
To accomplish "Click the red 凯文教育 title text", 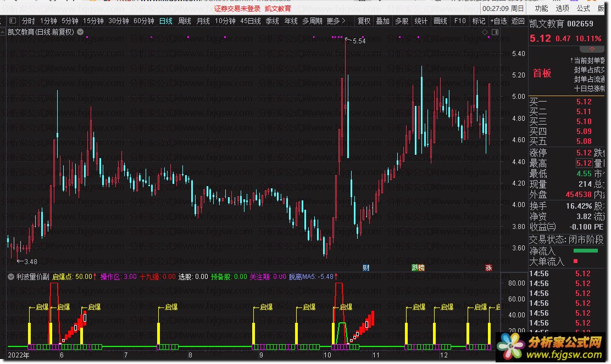I will click(x=277, y=8).
